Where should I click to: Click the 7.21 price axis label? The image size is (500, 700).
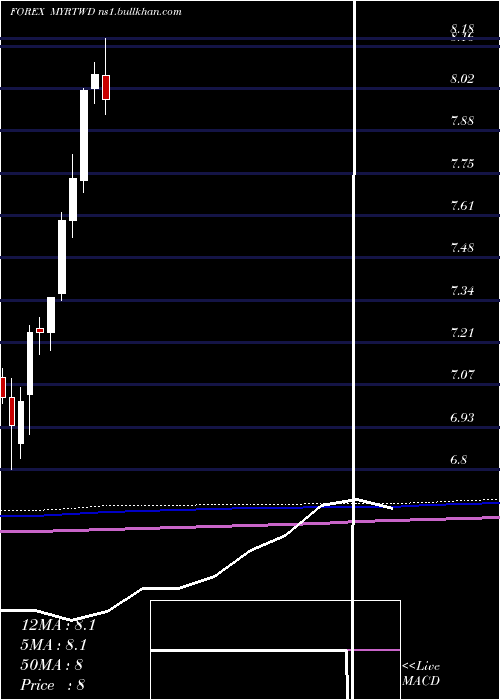point(462,333)
